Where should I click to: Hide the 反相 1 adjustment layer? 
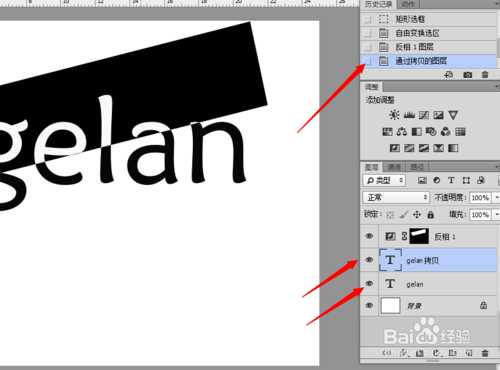(x=369, y=236)
